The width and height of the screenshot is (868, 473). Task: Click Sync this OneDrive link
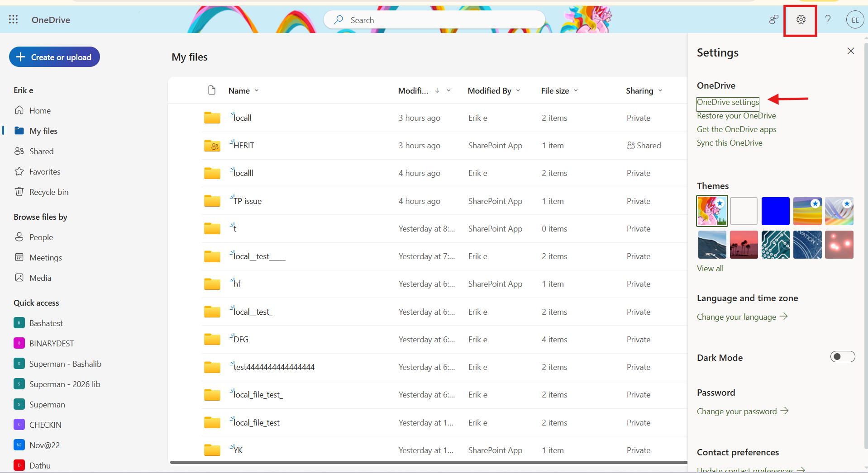(x=730, y=143)
